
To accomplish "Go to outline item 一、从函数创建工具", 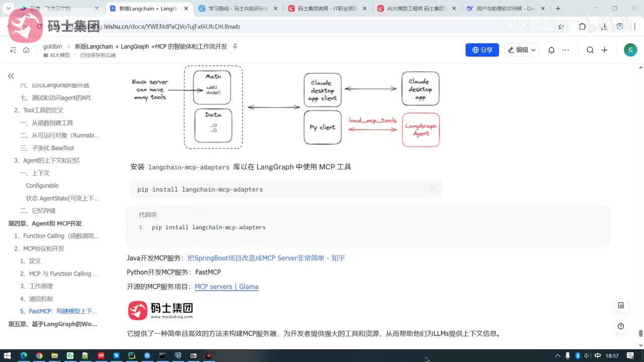I will [x=46, y=123].
